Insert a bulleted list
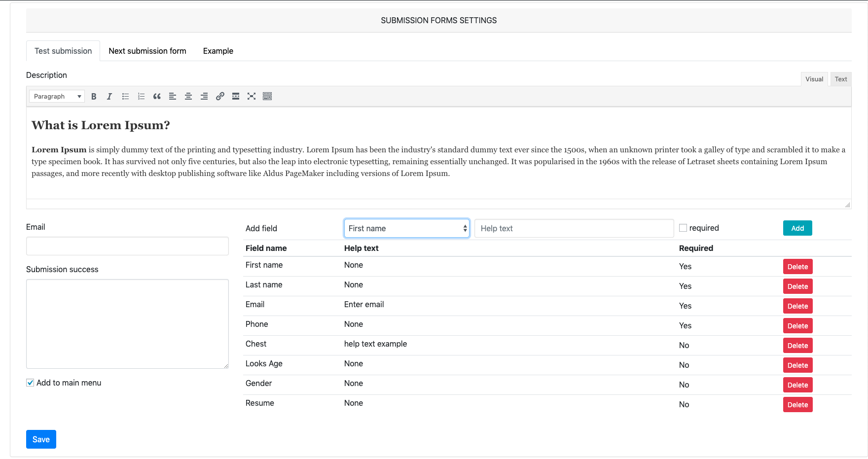This screenshot has height=459, width=868. pyautogui.click(x=125, y=96)
